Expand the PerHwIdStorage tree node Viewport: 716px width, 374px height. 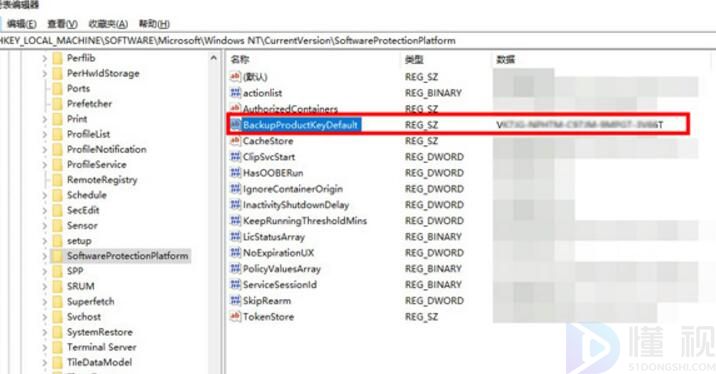[x=44, y=74]
